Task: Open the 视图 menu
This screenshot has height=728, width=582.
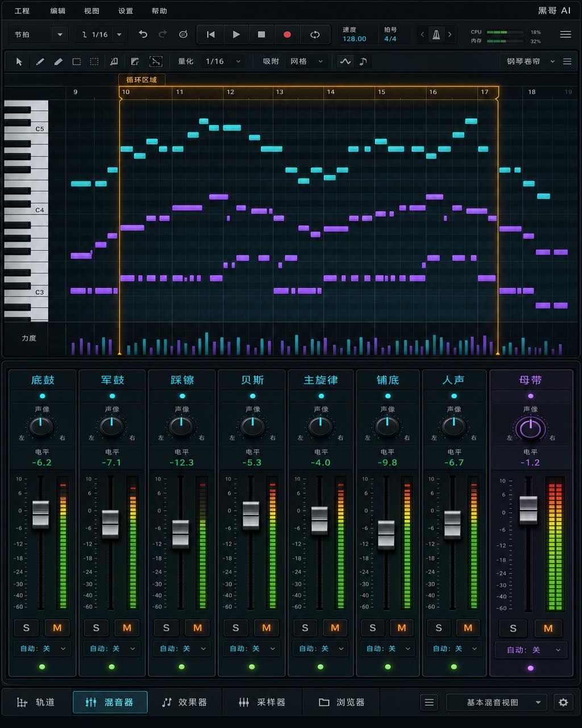Action: (x=92, y=11)
